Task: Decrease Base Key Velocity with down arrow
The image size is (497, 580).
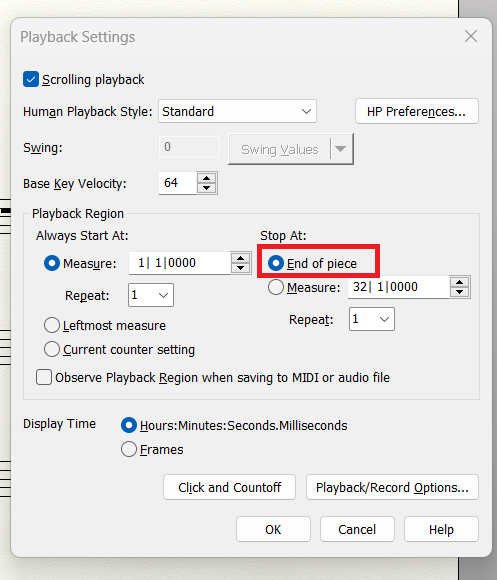Action: pyautogui.click(x=206, y=188)
